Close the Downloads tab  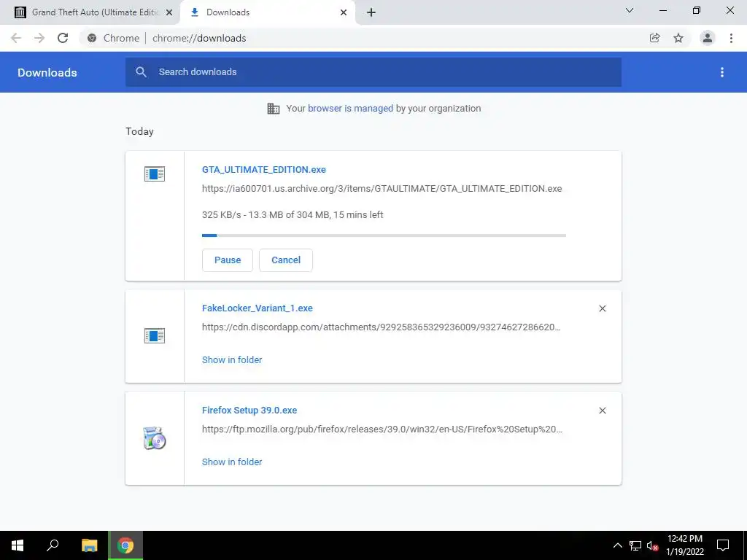344,12
